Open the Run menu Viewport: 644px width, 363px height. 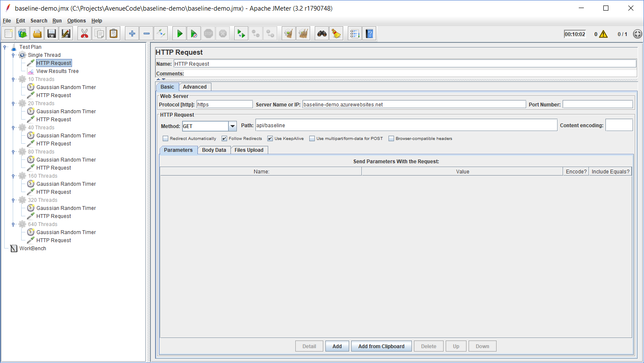coord(57,21)
